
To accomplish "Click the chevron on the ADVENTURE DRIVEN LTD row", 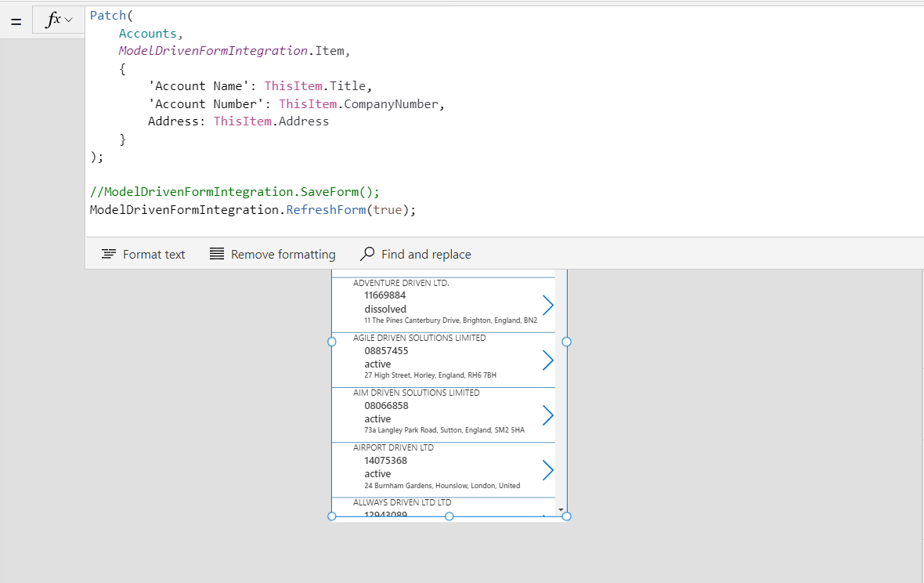I will 547,304.
